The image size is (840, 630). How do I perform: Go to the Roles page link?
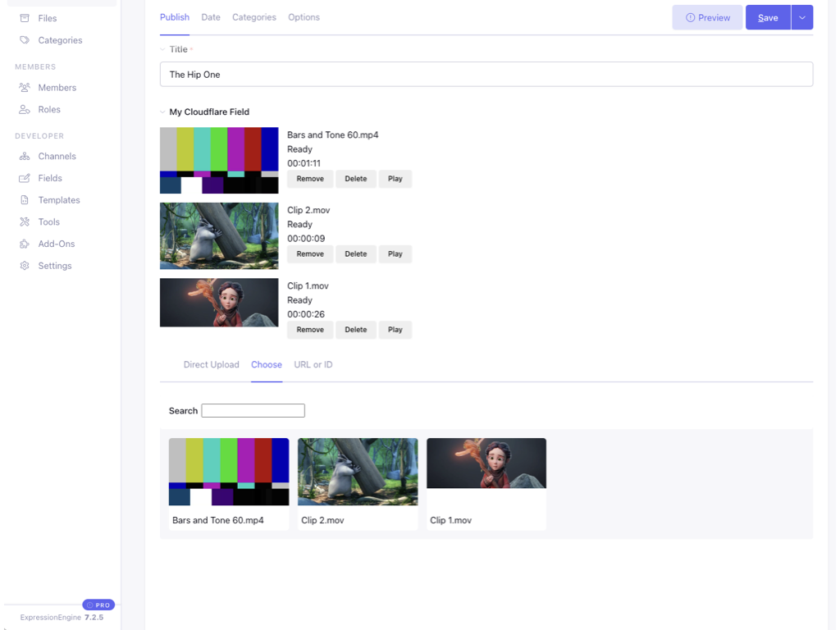click(x=49, y=109)
